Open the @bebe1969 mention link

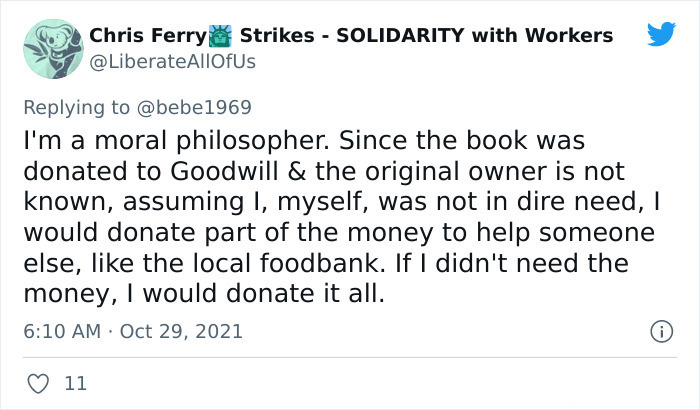[195, 106]
